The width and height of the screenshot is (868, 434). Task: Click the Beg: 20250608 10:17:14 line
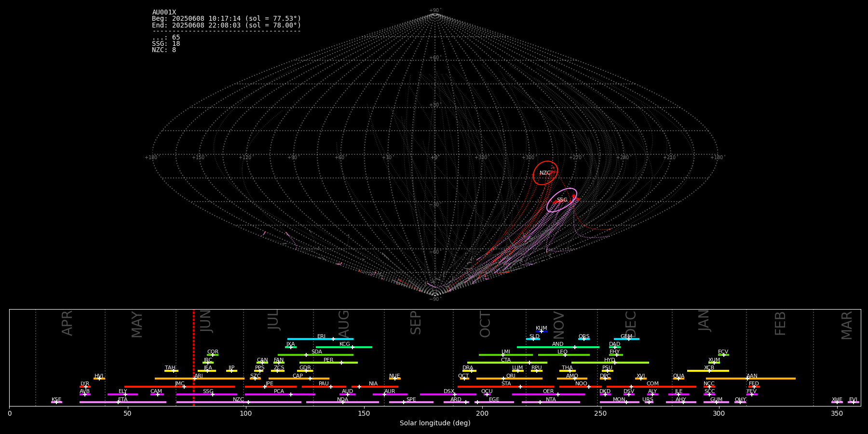point(227,19)
